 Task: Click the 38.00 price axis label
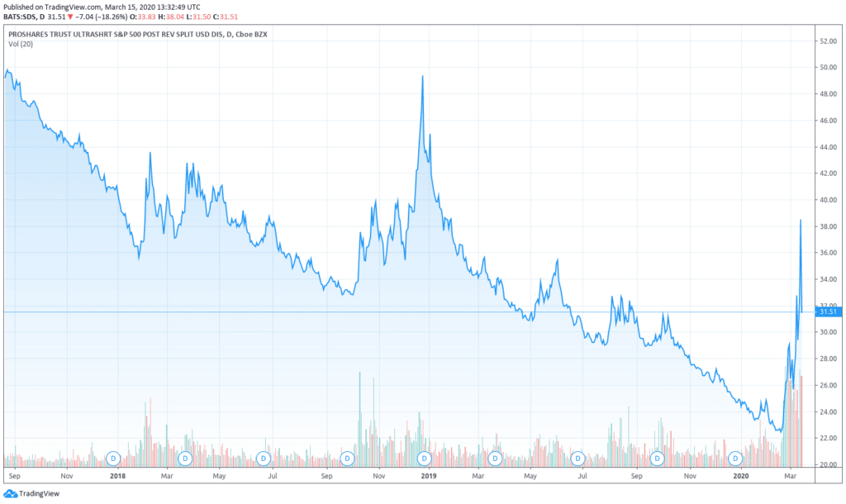pos(828,226)
